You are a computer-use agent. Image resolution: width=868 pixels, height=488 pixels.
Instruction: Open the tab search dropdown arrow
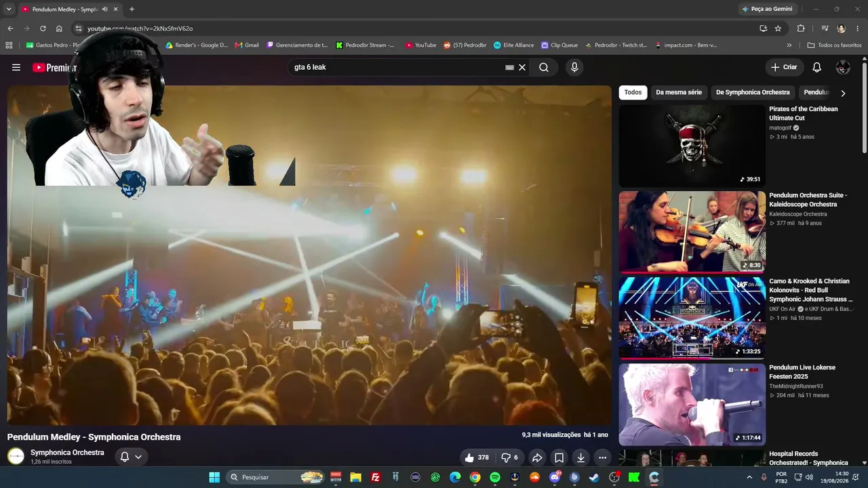[9, 9]
